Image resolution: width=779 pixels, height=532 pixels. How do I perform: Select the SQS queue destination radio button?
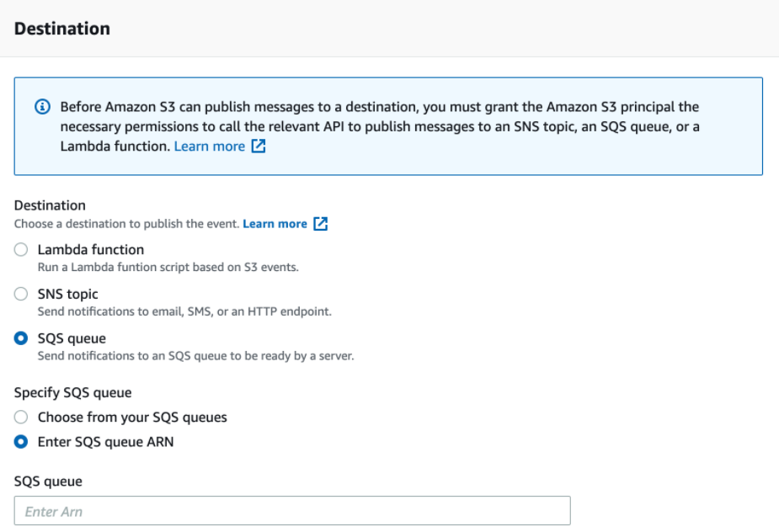[x=21, y=338]
